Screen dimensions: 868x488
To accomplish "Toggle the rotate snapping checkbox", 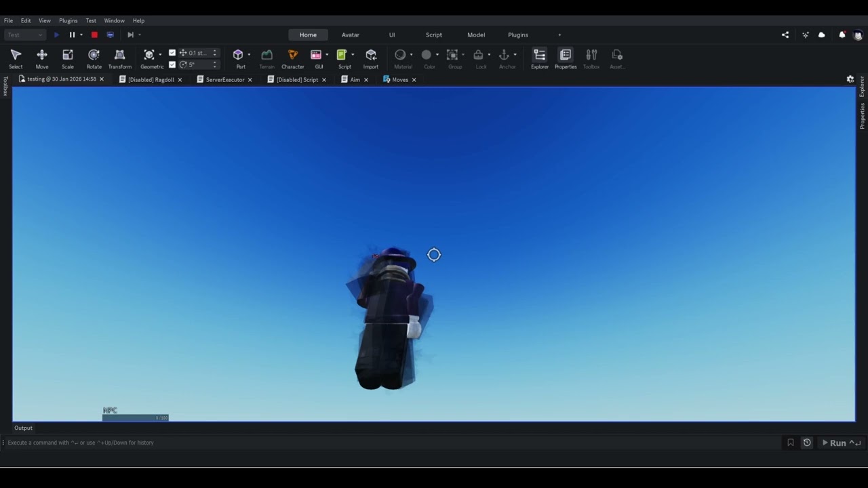I will pyautogui.click(x=172, y=64).
